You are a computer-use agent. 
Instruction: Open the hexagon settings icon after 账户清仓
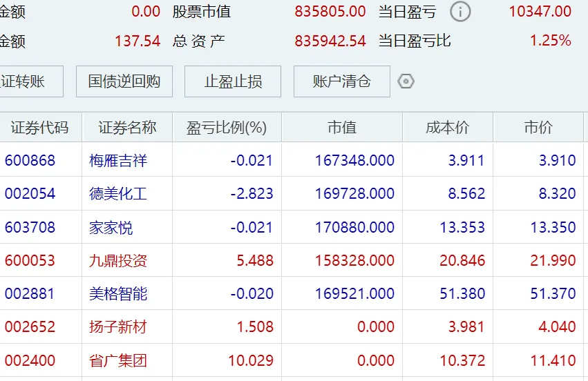tap(406, 81)
